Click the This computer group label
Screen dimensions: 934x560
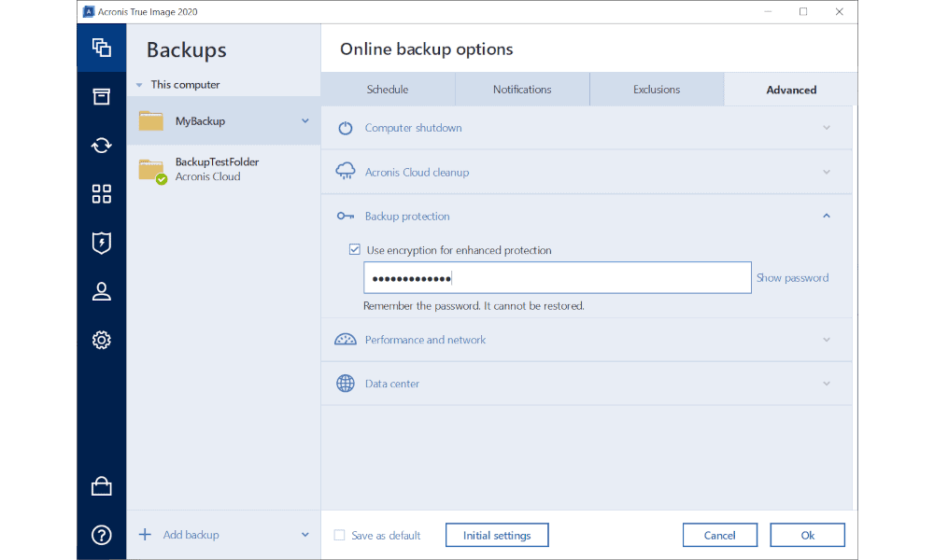(185, 85)
